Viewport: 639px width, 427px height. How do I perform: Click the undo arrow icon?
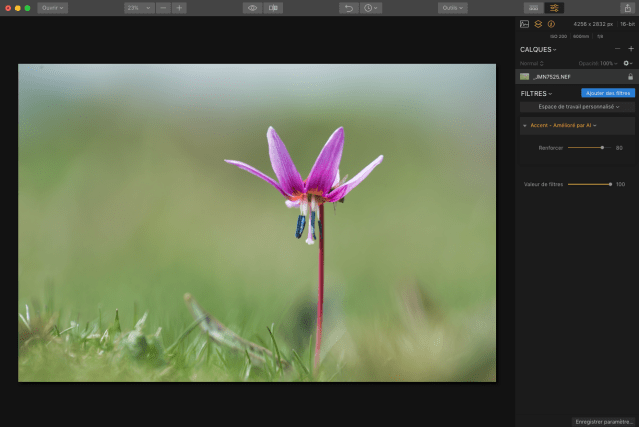tap(348, 8)
